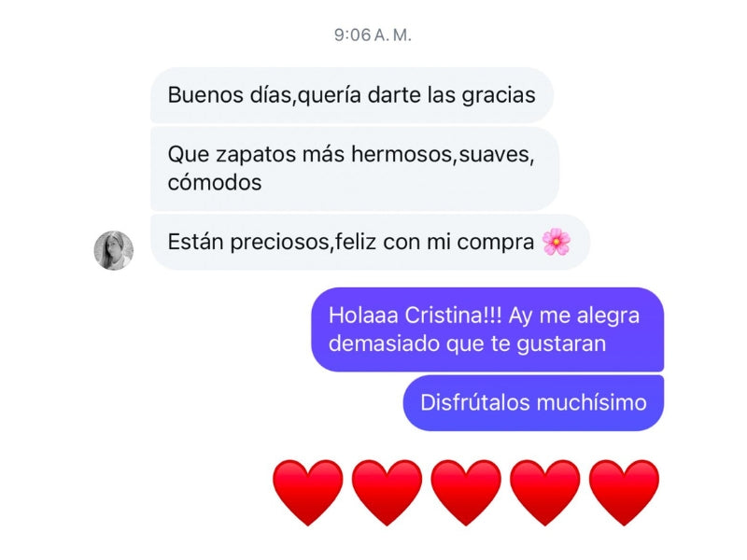Click the word 'demasiado' in purple bubble

point(383,343)
